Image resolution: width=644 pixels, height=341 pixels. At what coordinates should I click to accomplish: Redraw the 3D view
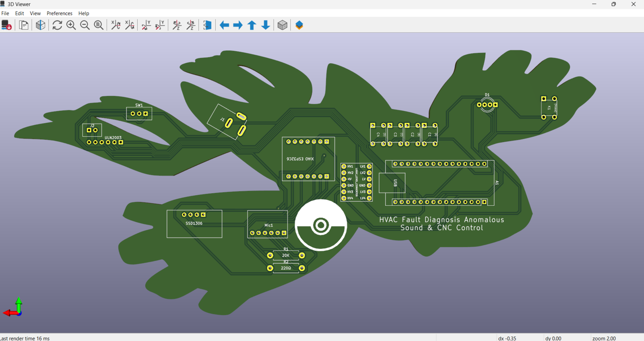click(x=57, y=25)
